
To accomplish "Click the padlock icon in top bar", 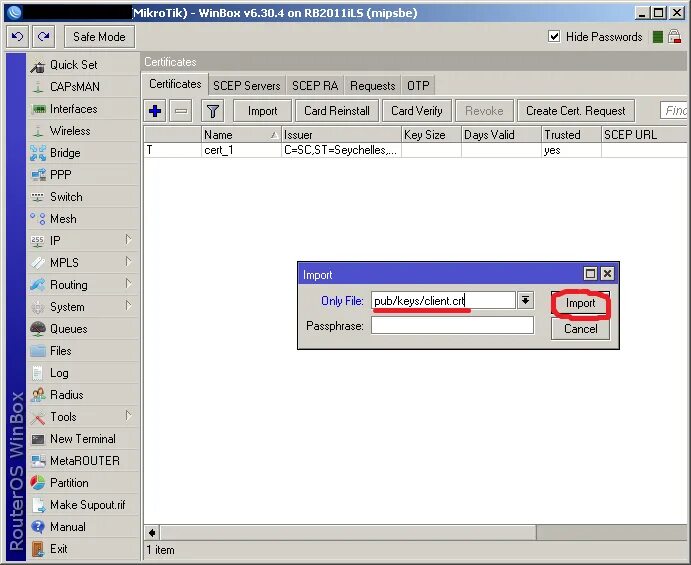I will coord(674,37).
